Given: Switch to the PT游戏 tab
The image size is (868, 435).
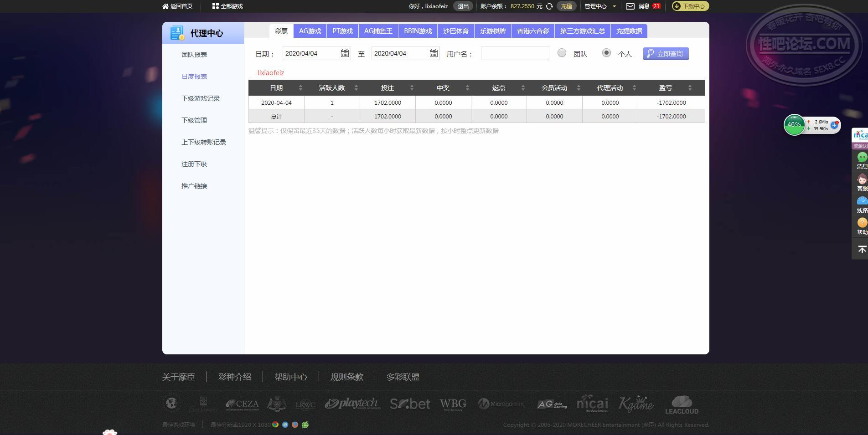Looking at the screenshot, I should coord(342,31).
